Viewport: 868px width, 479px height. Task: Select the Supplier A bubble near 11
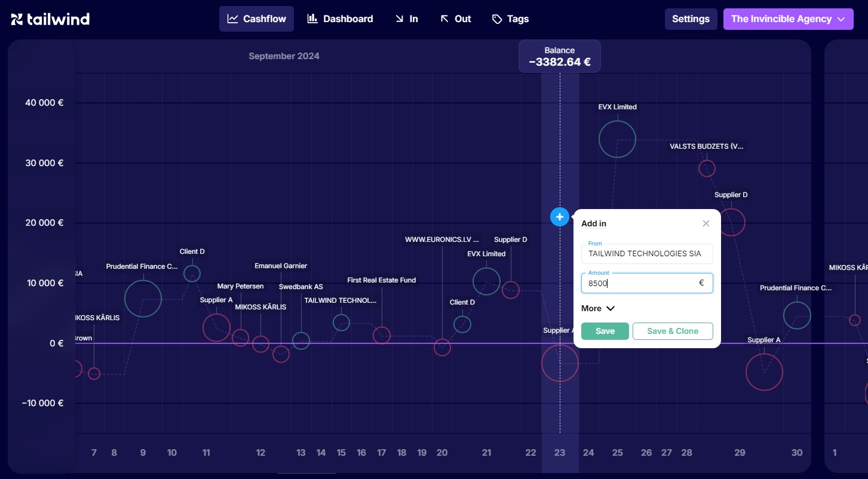[216, 327]
